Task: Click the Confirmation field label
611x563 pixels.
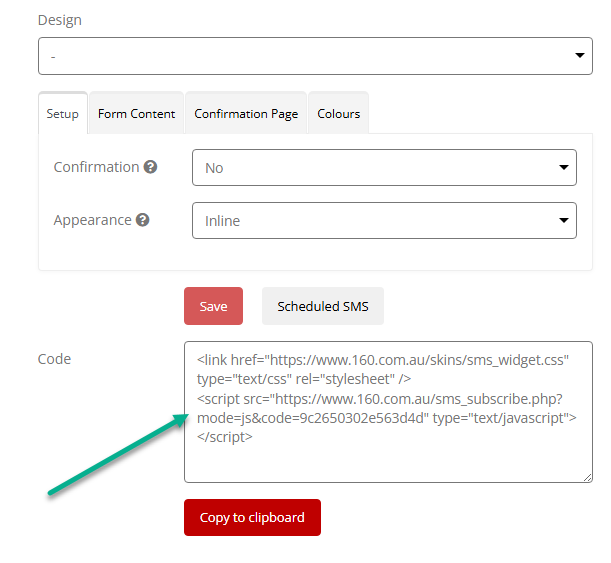Action: [96, 167]
